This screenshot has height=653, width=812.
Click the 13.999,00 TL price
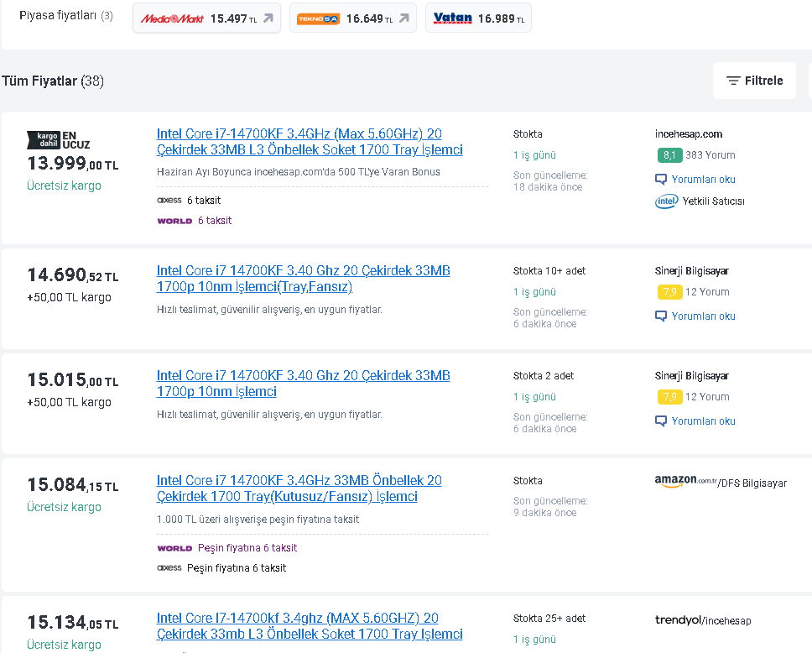click(x=72, y=163)
